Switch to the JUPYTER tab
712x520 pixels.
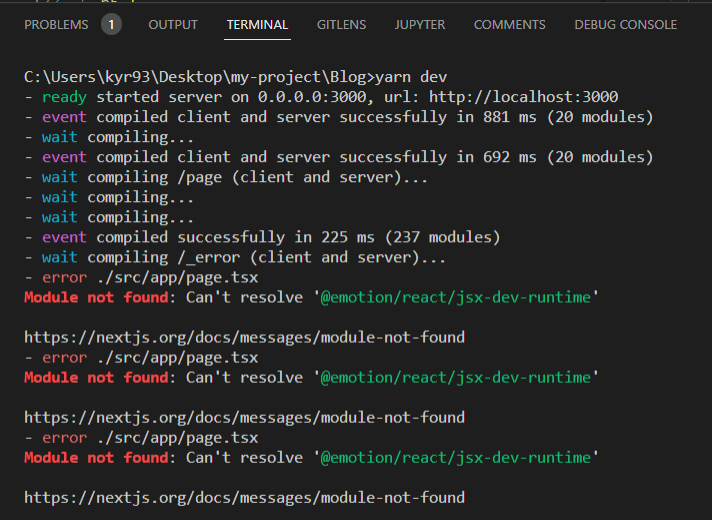(420, 25)
